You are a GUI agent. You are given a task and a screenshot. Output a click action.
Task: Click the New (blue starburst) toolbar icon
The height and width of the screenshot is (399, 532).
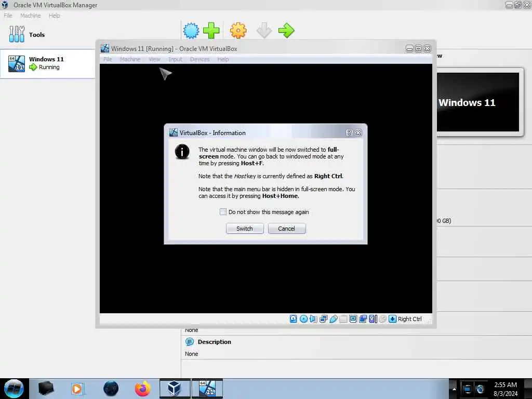(x=191, y=31)
